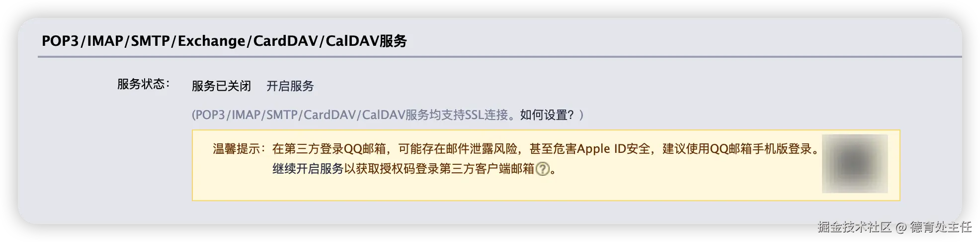
Task: Click the 服务状态 label
Action: (144, 84)
